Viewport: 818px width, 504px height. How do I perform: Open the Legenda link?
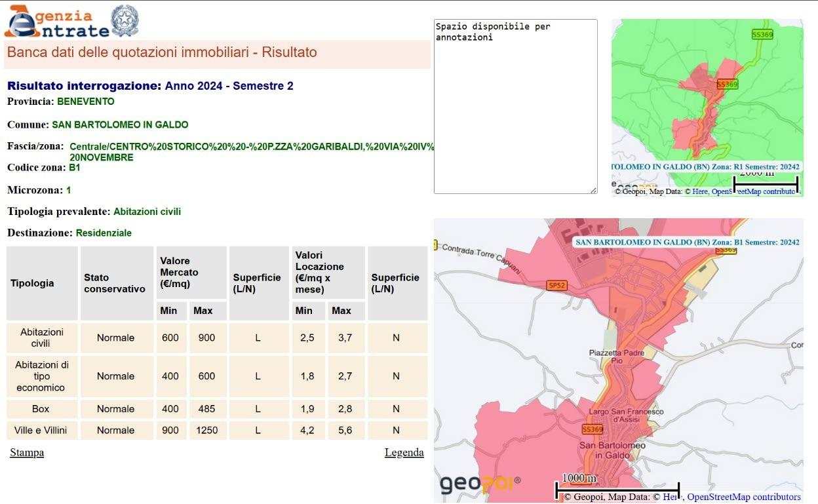point(404,452)
